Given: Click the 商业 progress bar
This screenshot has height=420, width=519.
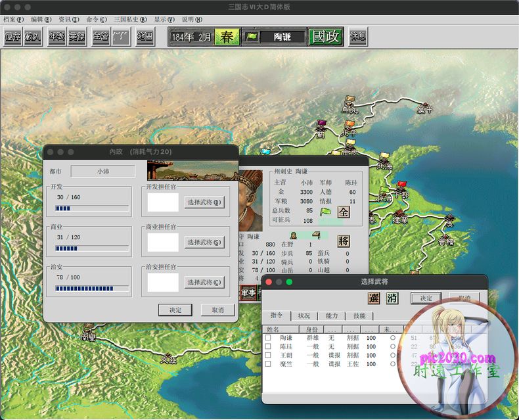Looking at the screenshot, I should 92,248.
